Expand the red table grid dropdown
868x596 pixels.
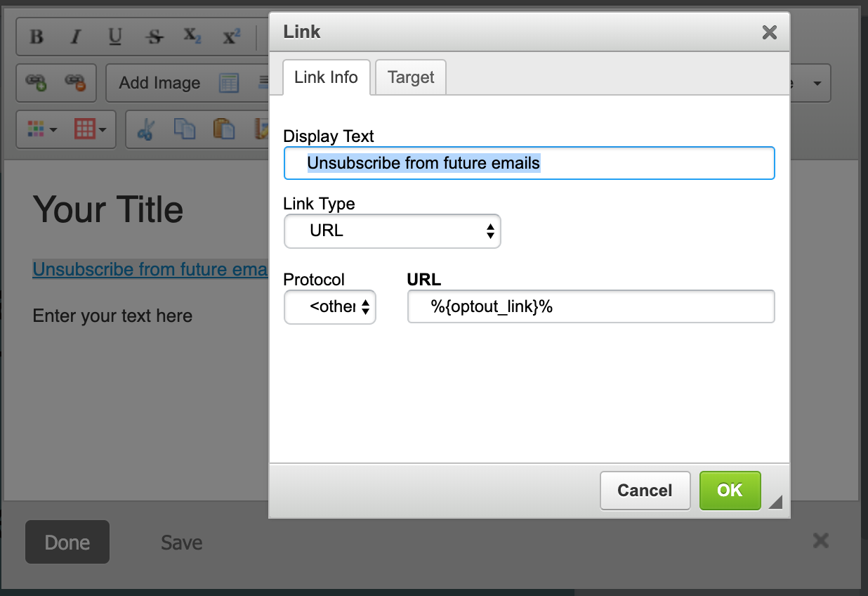coord(91,129)
